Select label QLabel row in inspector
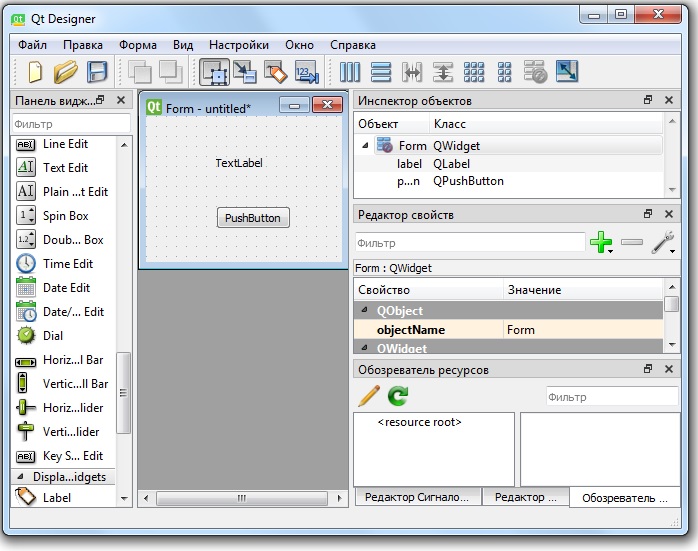The image size is (698, 551). pos(508,164)
